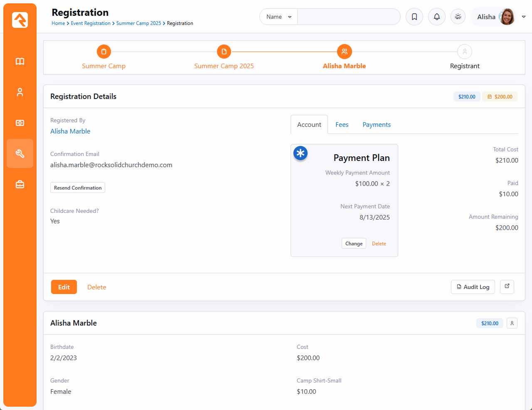Expand the Alisha user profile dropdown arrow
Viewport: 532px width, 410px height.
[x=524, y=17]
